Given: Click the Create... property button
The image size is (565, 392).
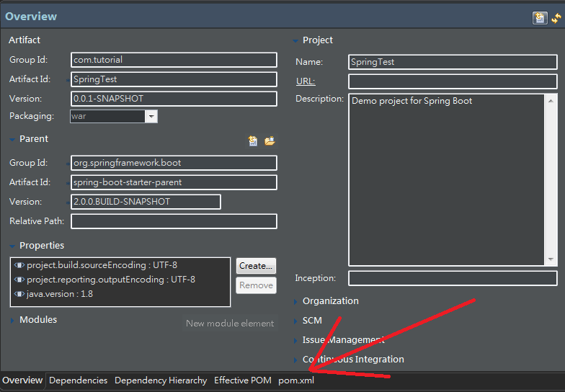Looking at the screenshot, I should [256, 266].
